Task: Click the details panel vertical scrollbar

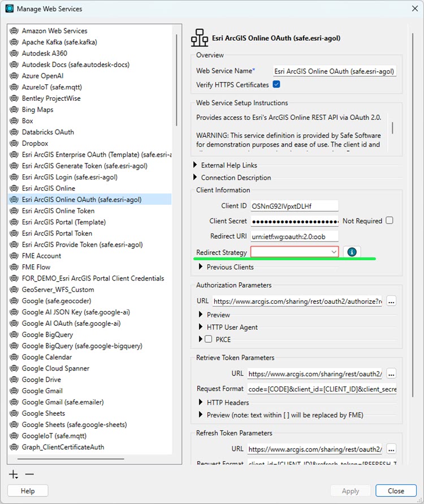Action: tap(413, 215)
